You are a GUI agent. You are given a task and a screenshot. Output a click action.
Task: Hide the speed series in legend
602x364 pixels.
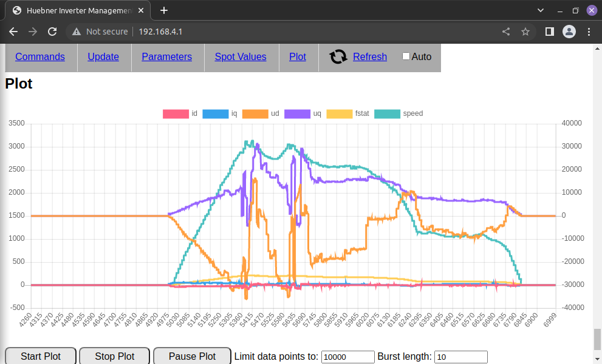point(387,113)
